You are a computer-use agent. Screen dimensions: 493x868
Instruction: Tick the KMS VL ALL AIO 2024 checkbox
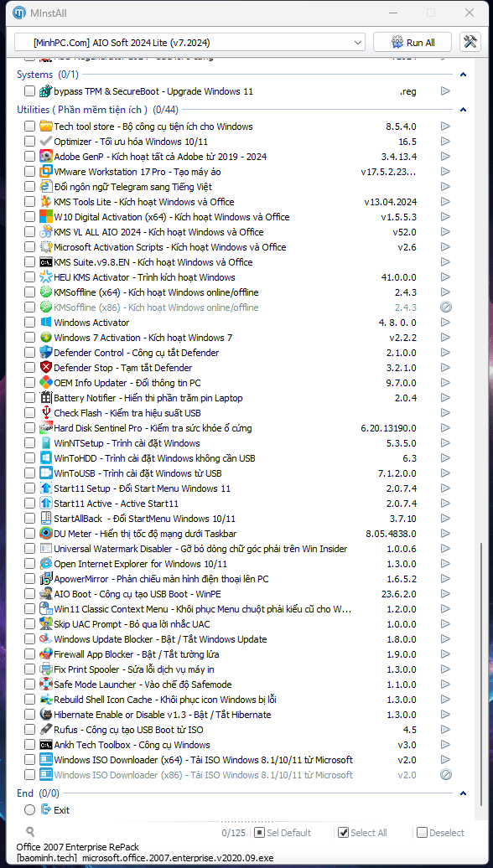coord(29,232)
